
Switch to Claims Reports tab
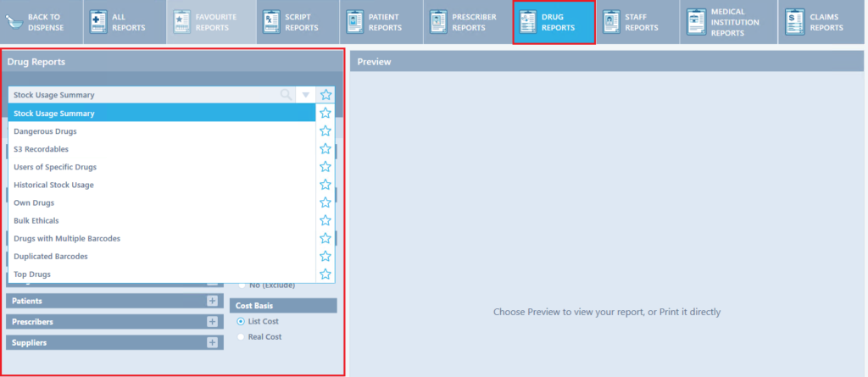tap(814, 22)
